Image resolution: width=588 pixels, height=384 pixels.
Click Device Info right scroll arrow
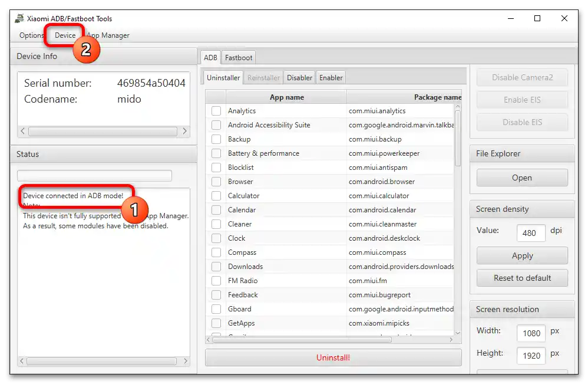tap(184, 131)
